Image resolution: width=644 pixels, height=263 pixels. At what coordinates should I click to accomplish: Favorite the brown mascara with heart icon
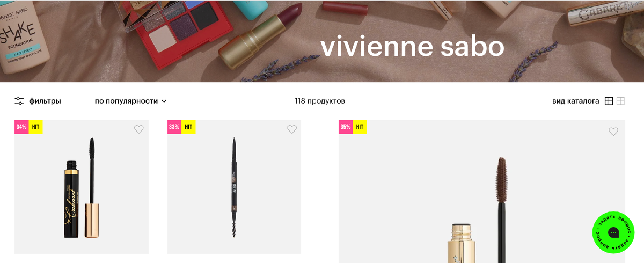(x=613, y=131)
